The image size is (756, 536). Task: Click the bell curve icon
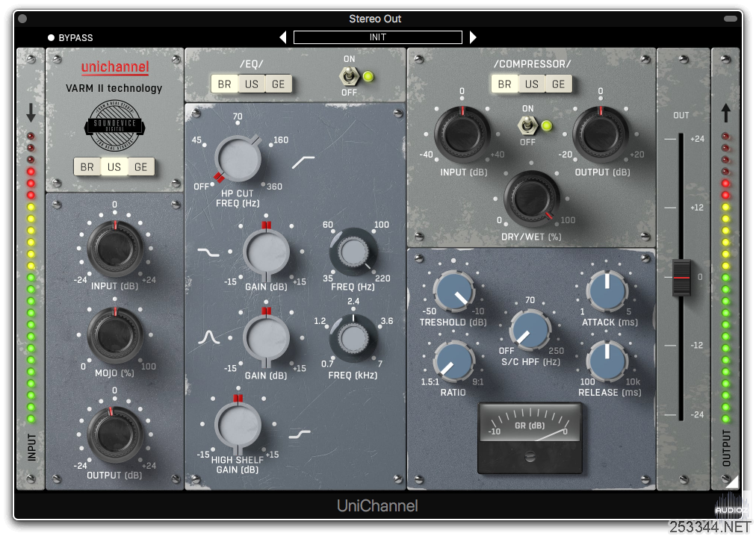click(x=208, y=337)
